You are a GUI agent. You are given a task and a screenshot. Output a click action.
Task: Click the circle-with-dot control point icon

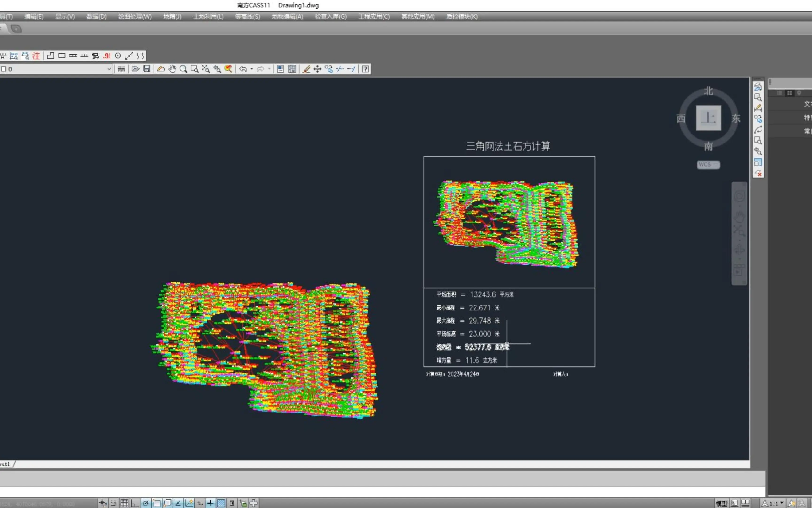point(118,56)
